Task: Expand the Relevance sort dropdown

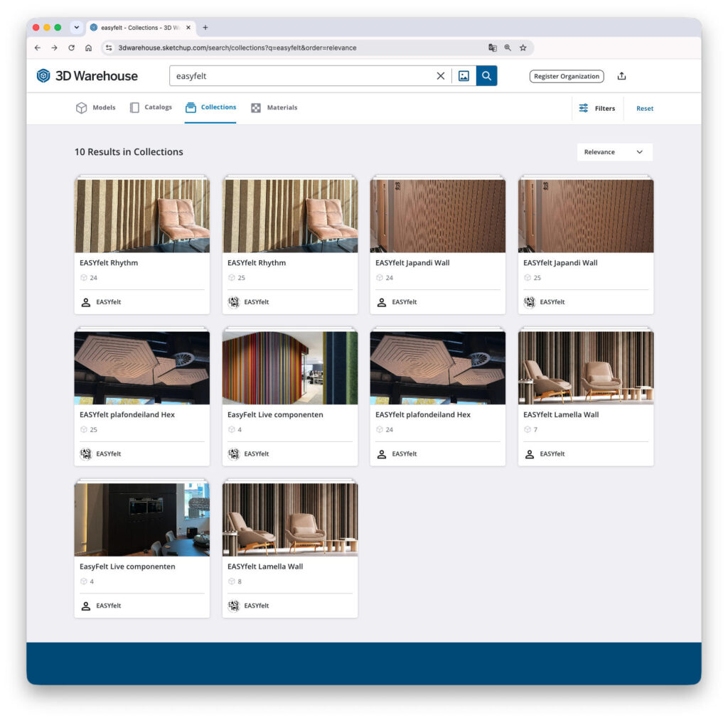Action: pos(614,152)
